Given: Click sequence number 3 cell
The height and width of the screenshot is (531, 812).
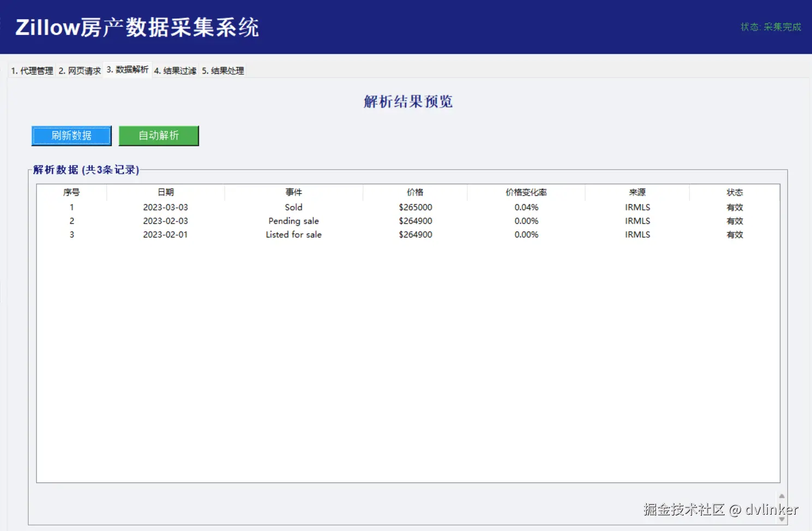Looking at the screenshot, I should click(71, 235).
